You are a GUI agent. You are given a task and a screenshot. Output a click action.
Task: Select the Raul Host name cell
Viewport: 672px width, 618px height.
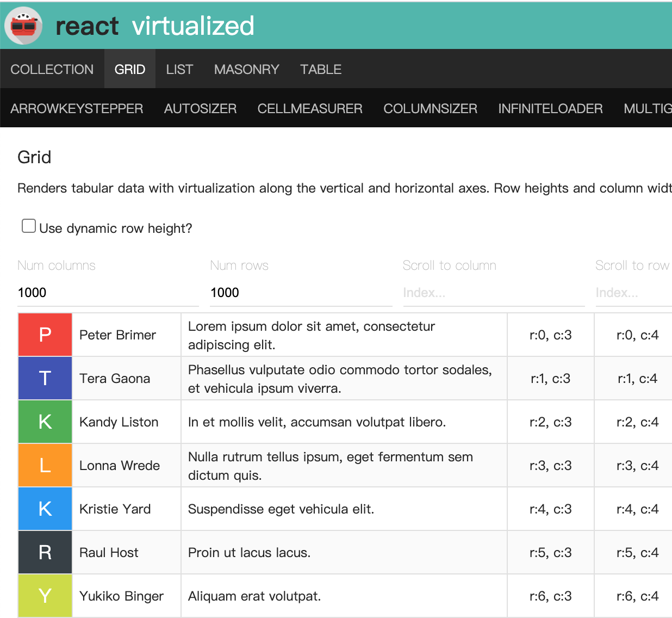pyautogui.click(x=127, y=552)
